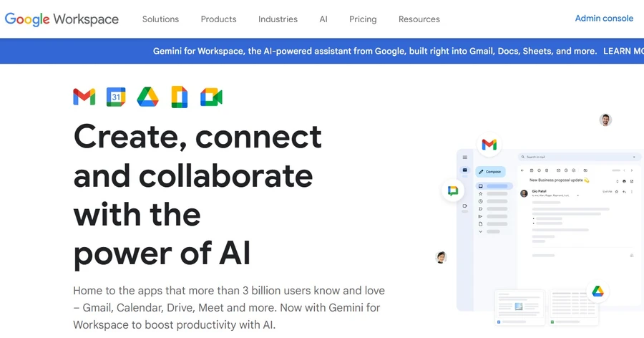Click the Google Workspace logo
644x338 pixels.
[62, 19]
